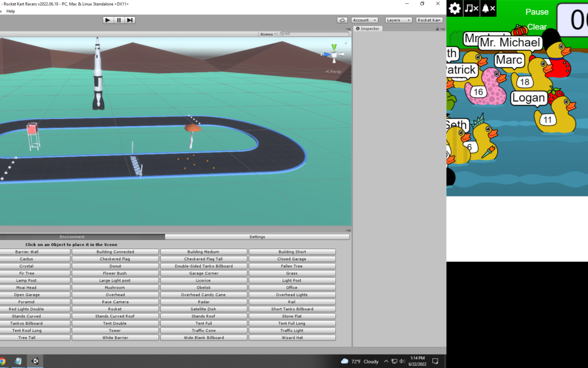Add a Donut to the scene
The height and width of the screenshot is (368, 588).
click(x=115, y=266)
